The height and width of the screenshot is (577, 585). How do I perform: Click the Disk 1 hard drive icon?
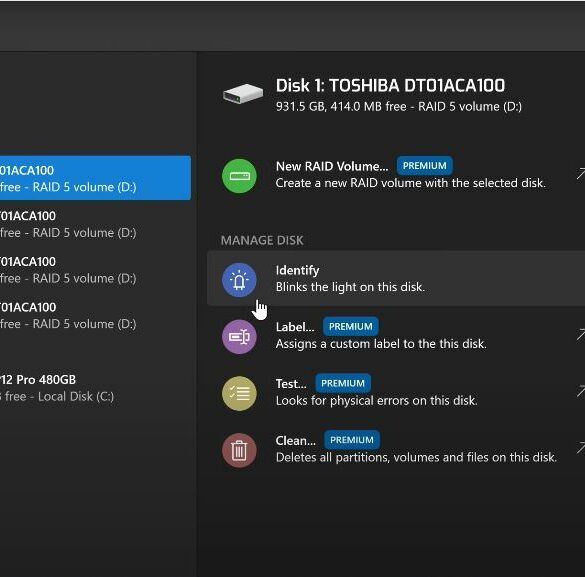coord(243,94)
